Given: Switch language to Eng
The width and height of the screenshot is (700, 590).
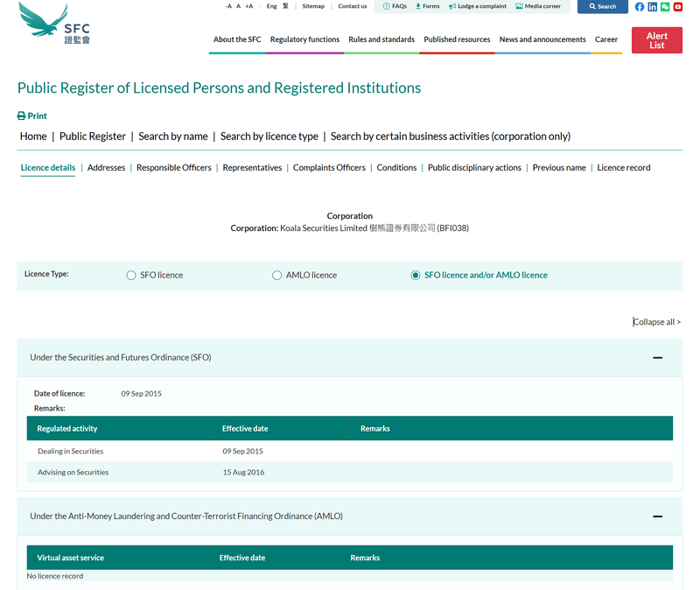Looking at the screenshot, I should [x=271, y=6].
